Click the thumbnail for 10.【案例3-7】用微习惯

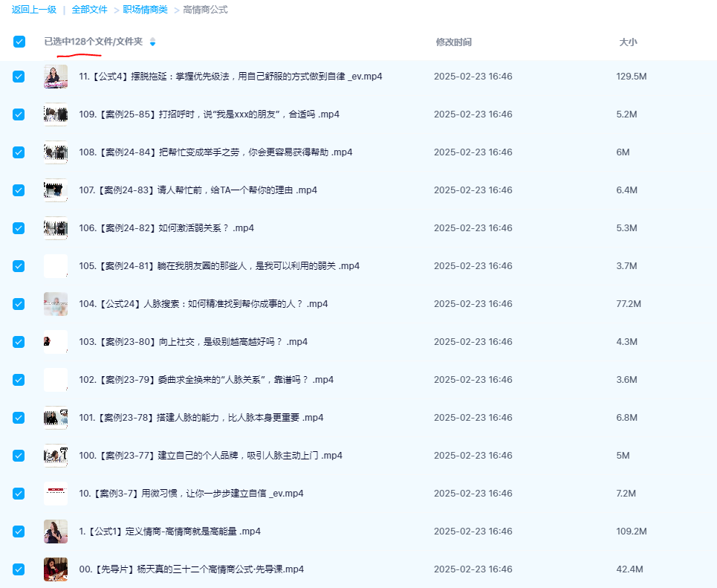coord(55,493)
